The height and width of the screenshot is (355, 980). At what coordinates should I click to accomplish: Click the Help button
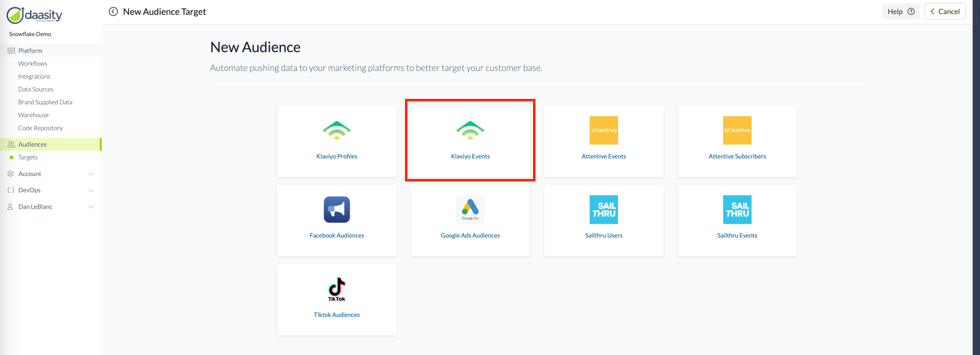coord(900,11)
